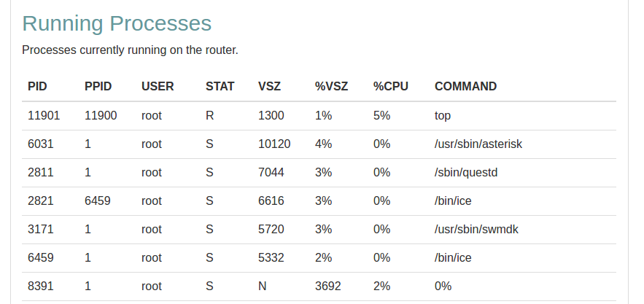
Task: Select the %CPU column header
Action: (x=390, y=86)
